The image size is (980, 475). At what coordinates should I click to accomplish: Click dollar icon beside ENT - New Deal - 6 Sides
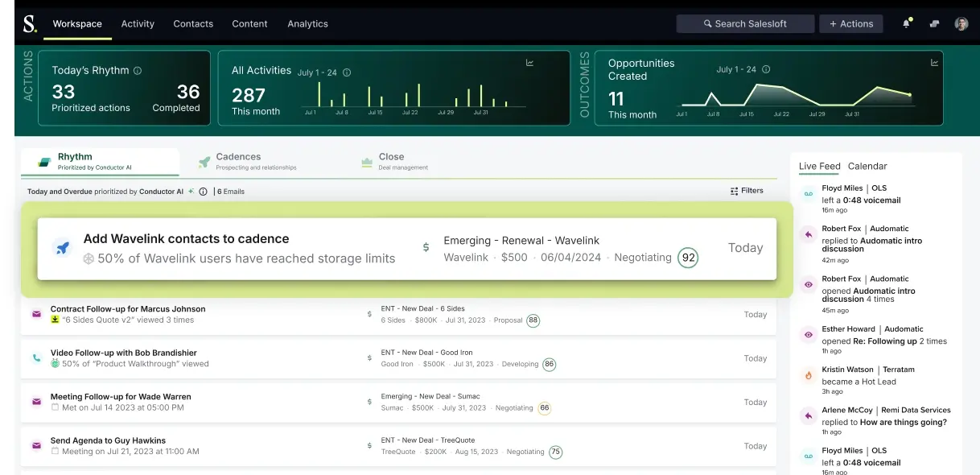369,314
